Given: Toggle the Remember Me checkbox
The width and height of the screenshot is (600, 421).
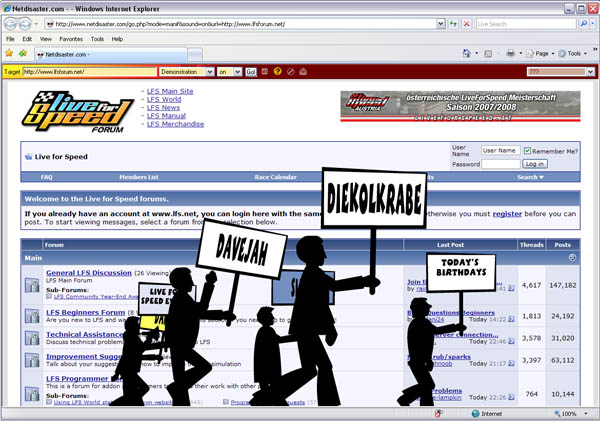Looking at the screenshot, I should [527, 151].
